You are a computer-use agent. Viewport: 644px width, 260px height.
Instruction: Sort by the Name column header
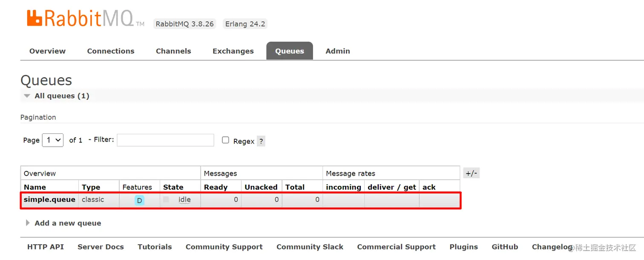pos(35,187)
